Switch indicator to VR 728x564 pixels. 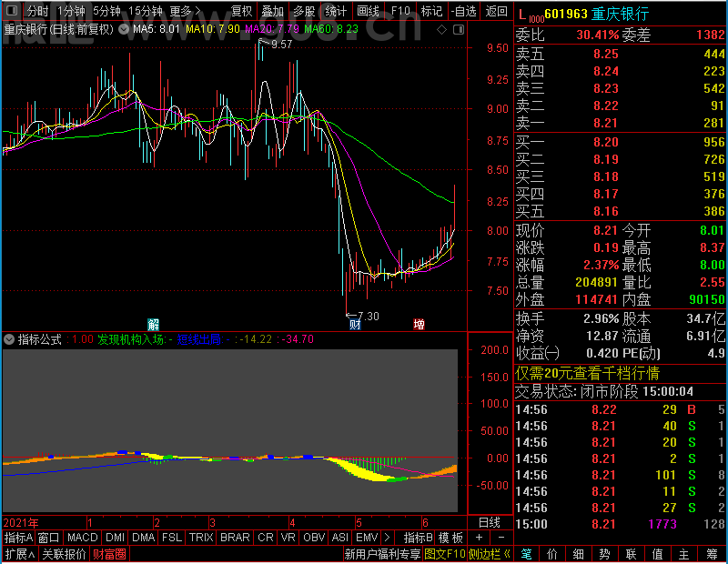coord(288,538)
